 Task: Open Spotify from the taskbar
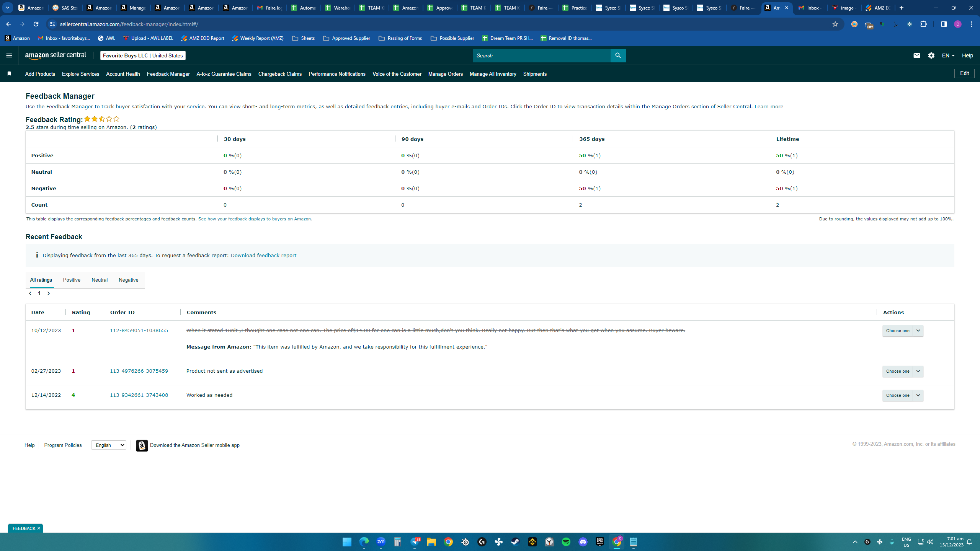coord(566,542)
